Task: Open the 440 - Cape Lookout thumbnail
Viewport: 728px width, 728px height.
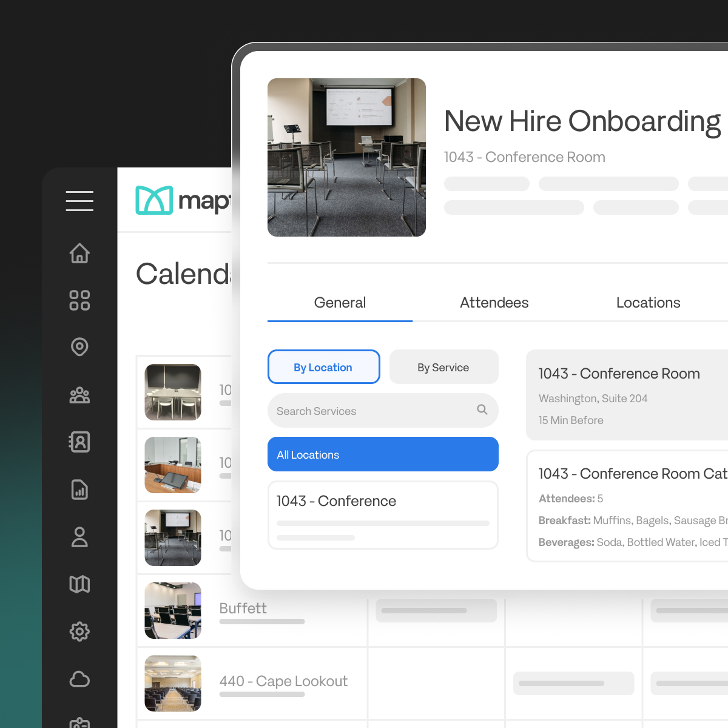Action: coord(173,683)
